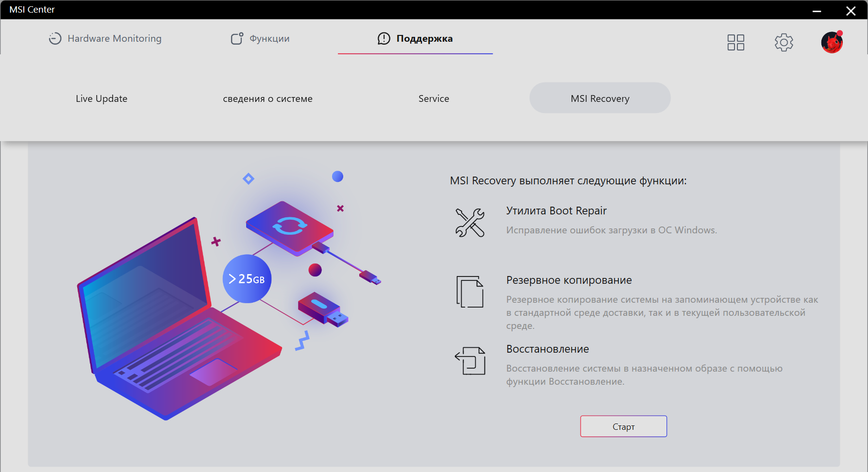
Task: Click the backup copy documents icon
Action: [x=470, y=292]
